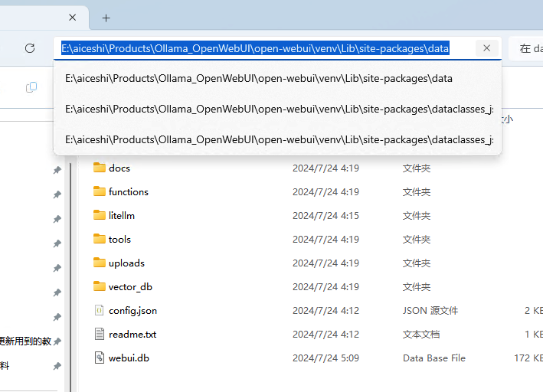The width and height of the screenshot is (543, 392).
Task: Click the 文本文档 type cell
Action: point(421,335)
